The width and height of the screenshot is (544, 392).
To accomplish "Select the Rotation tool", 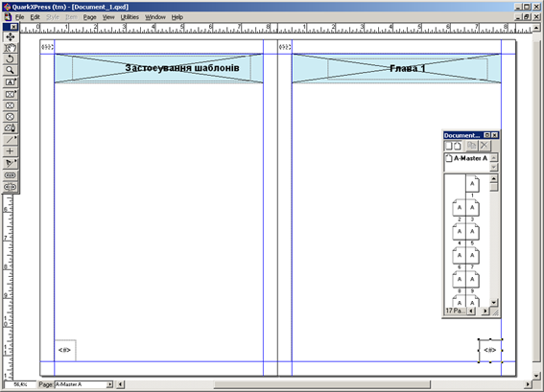I will 10,59.
